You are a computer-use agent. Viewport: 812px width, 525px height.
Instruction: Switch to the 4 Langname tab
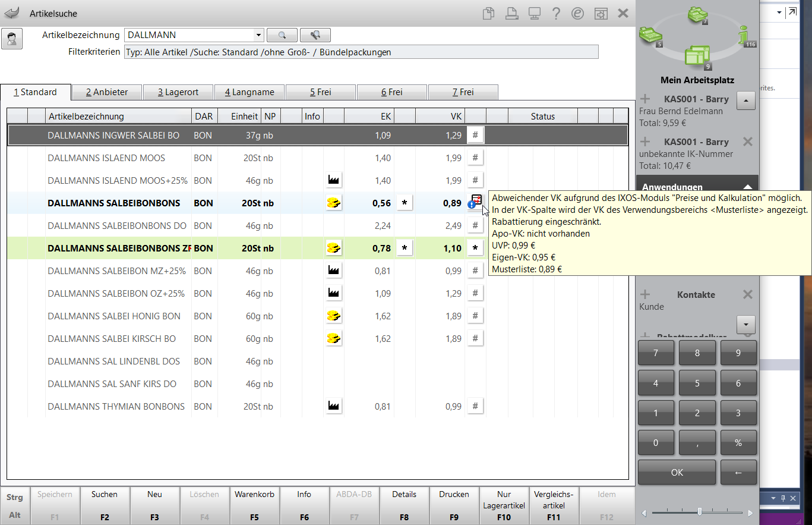coord(249,92)
